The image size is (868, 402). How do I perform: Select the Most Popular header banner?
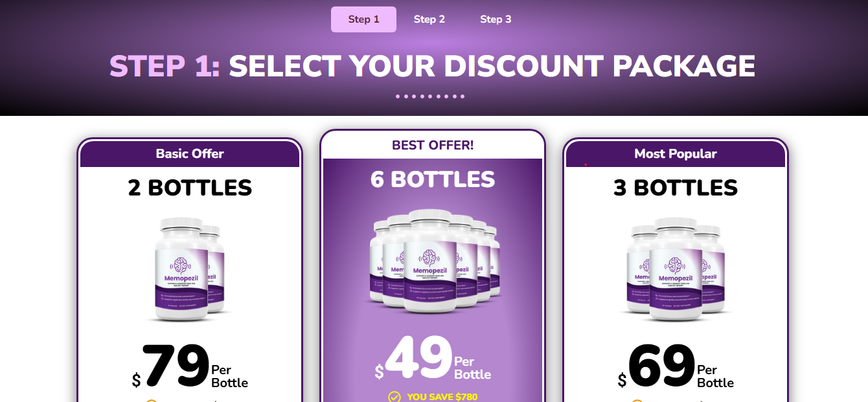point(676,154)
